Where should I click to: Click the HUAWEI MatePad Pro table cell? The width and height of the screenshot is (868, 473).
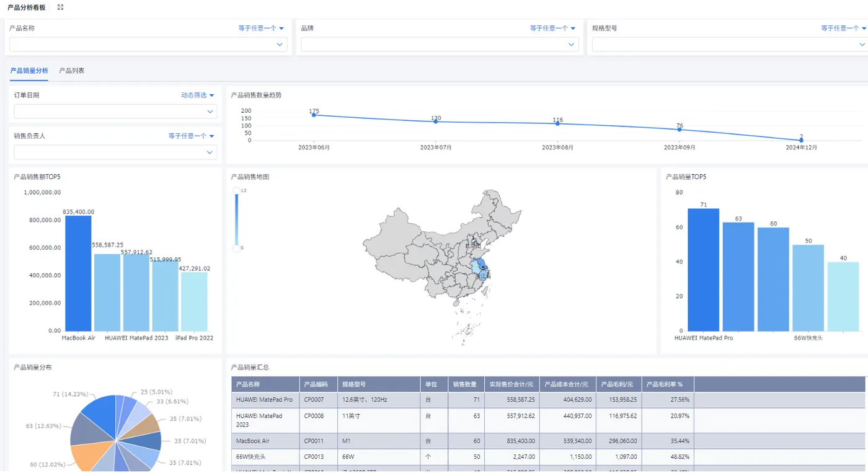point(265,400)
